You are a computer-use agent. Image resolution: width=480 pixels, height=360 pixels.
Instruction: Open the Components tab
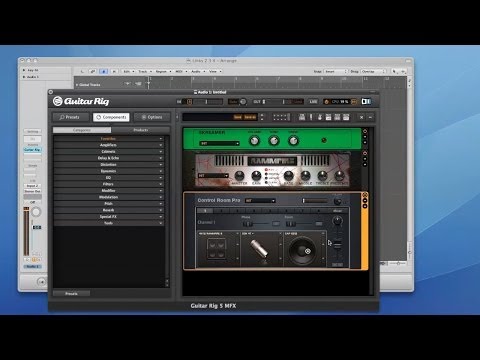coord(111,117)
